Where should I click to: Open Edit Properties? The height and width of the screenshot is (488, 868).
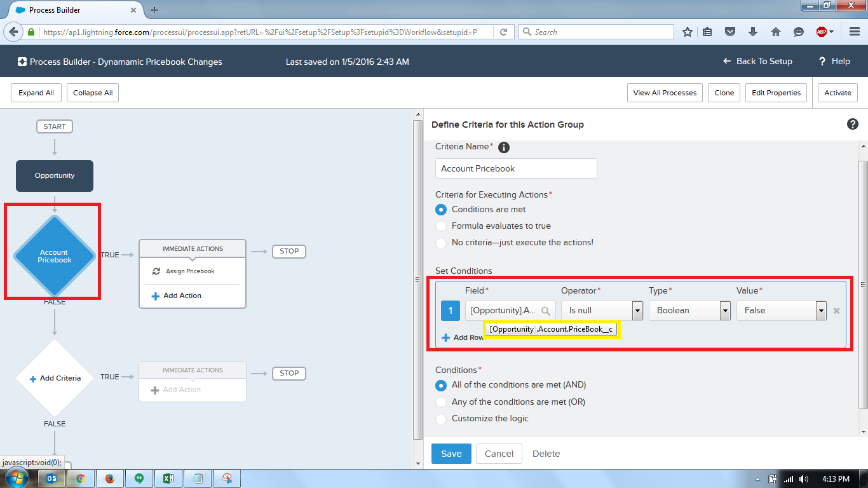click(776, 93)
